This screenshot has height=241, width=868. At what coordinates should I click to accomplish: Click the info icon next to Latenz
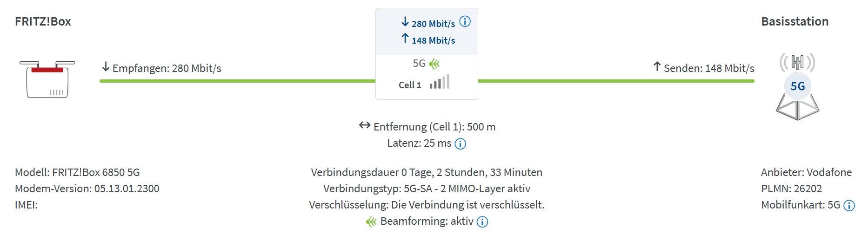click(x=460, y=144)
